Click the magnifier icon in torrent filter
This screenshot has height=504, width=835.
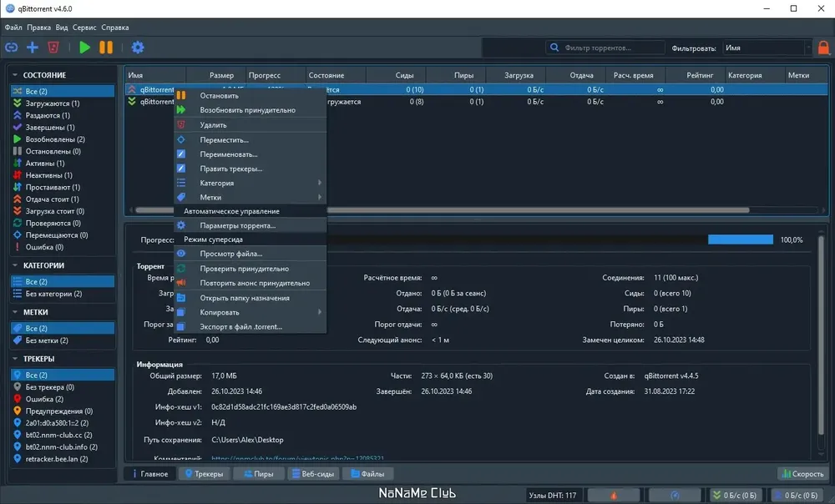pyautogui.click(x=554, y=48)
